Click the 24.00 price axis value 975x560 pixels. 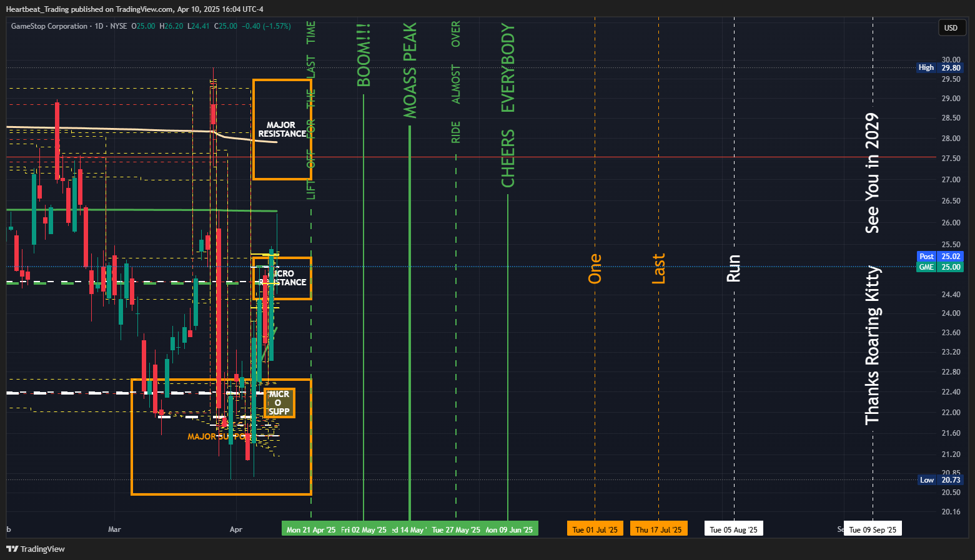951,313
